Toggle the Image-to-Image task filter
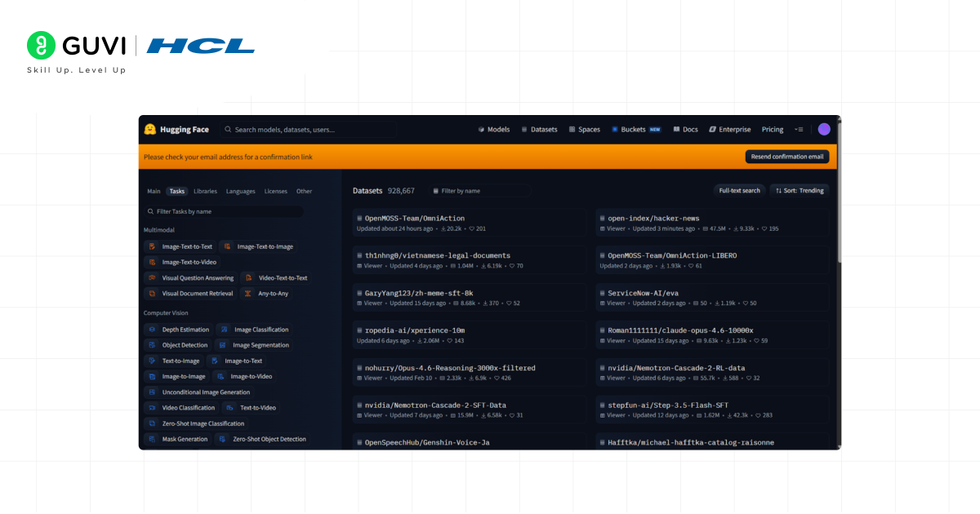 (x=176, y=376)
